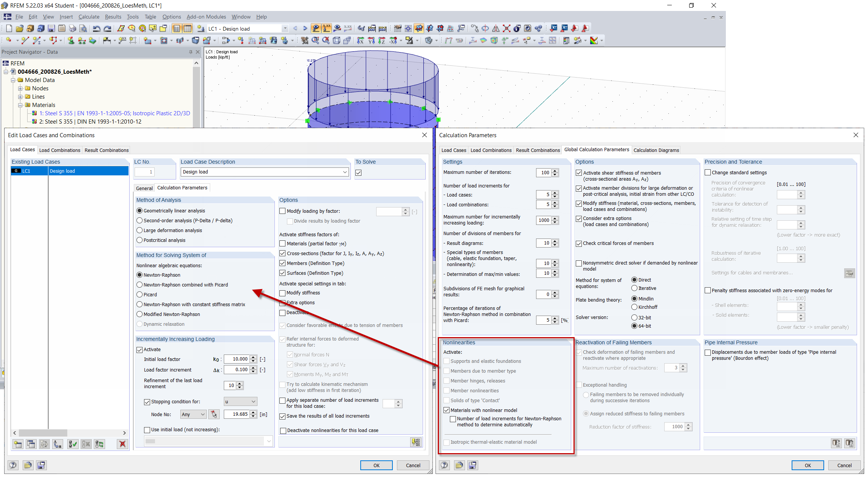
Task: Check Modify loading by factor option
Action: pyautogui.click(x=282, y=211)
